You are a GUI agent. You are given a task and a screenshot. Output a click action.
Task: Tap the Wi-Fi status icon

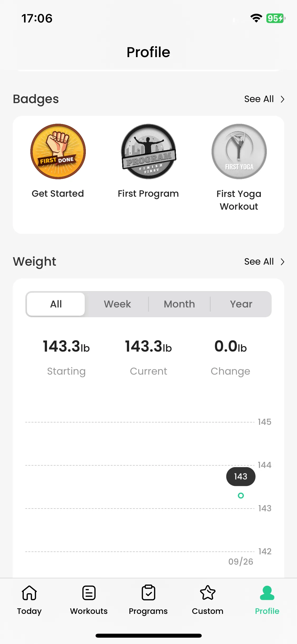click(x=256, y=18)
